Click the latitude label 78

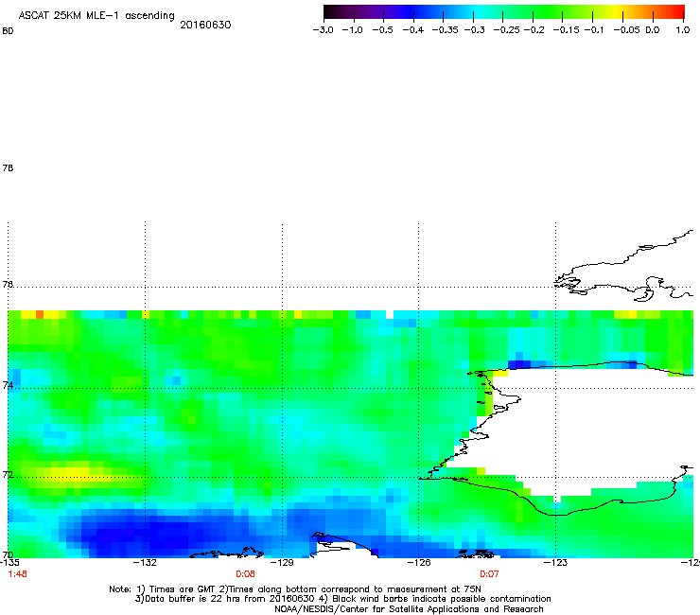[8, 167]
